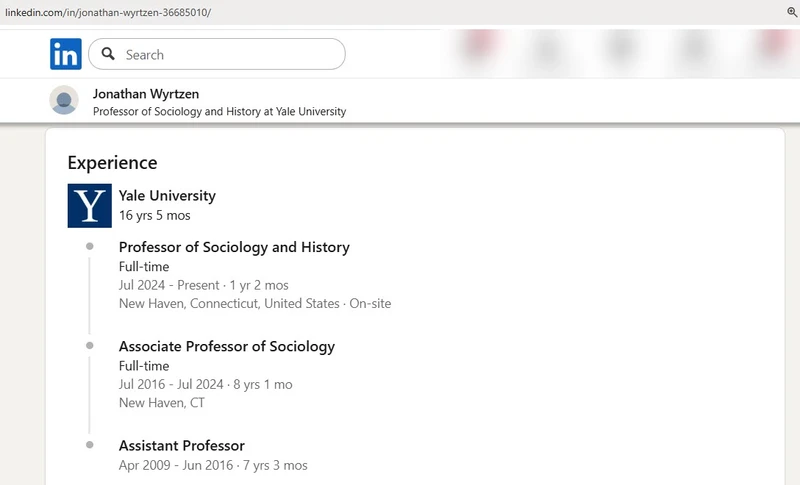Click the Jonathan Wyrtzen name in sticky header

146,94
